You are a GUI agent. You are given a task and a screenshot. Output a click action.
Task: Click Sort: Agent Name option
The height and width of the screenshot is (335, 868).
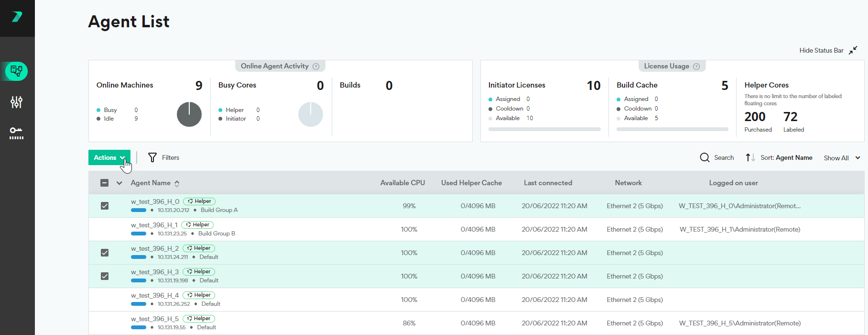(786, 157)
